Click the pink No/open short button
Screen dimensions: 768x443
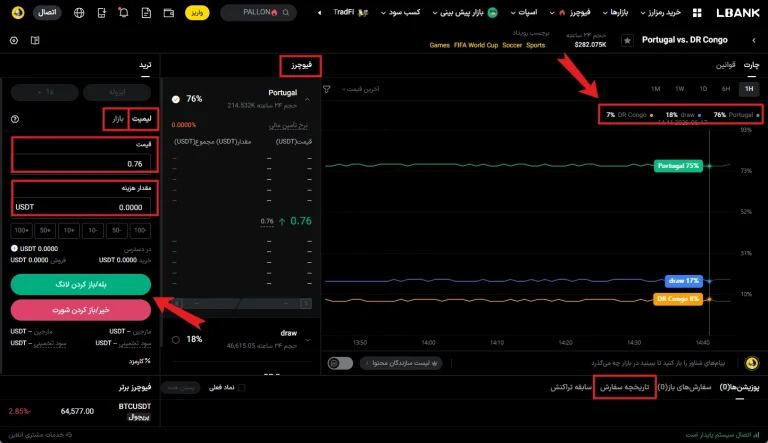(81, 310)
